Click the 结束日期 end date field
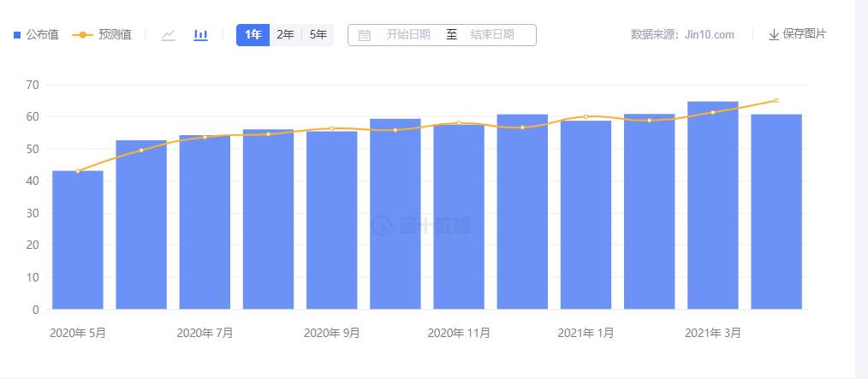 [x=492, y=35]
